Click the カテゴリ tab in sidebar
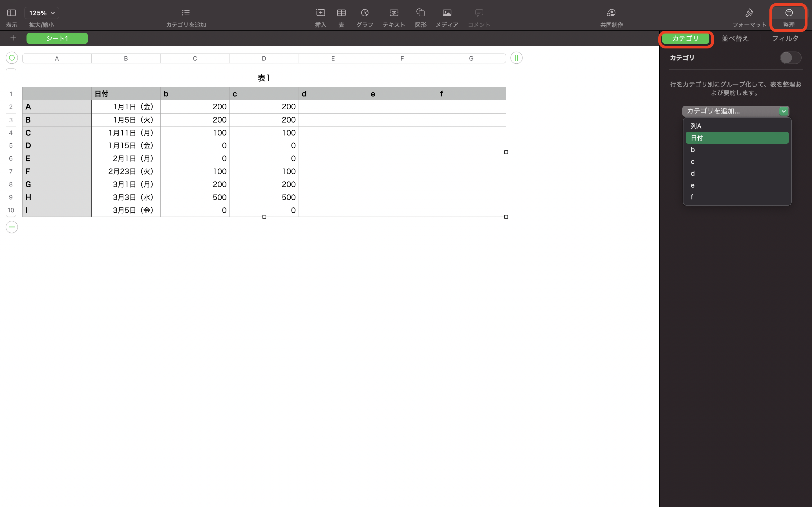 [x=685, y=38]
